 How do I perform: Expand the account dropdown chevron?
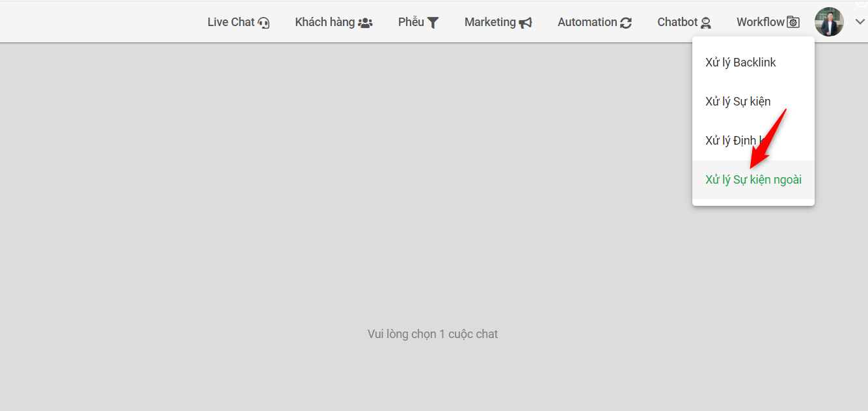[x=860, y=22]
